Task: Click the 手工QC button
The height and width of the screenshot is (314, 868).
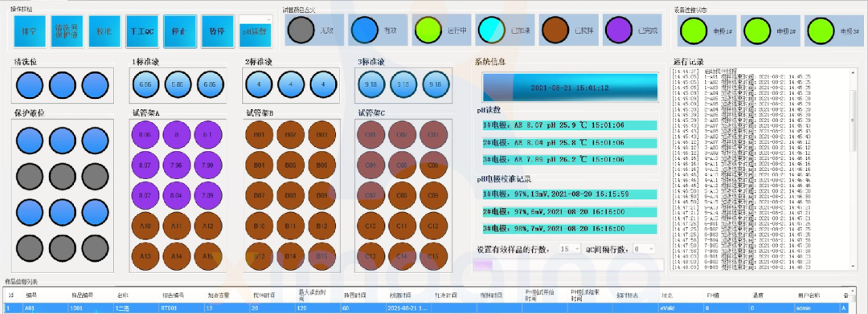Action: [141, 31]
